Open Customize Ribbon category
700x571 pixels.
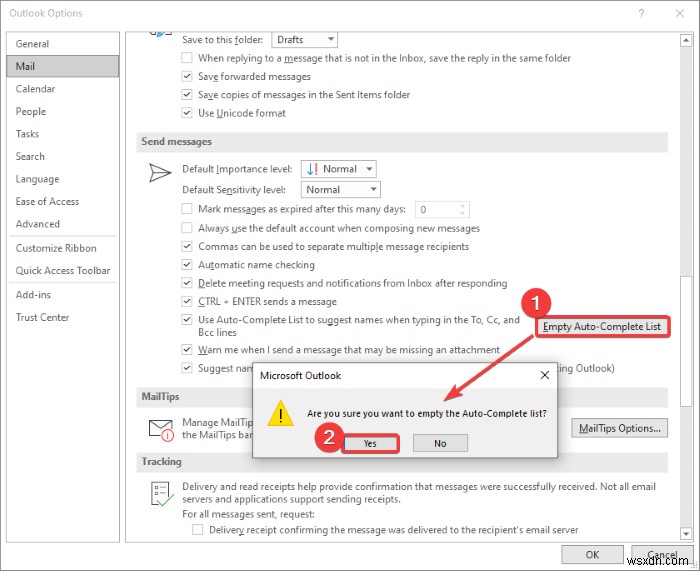[63, 248]
